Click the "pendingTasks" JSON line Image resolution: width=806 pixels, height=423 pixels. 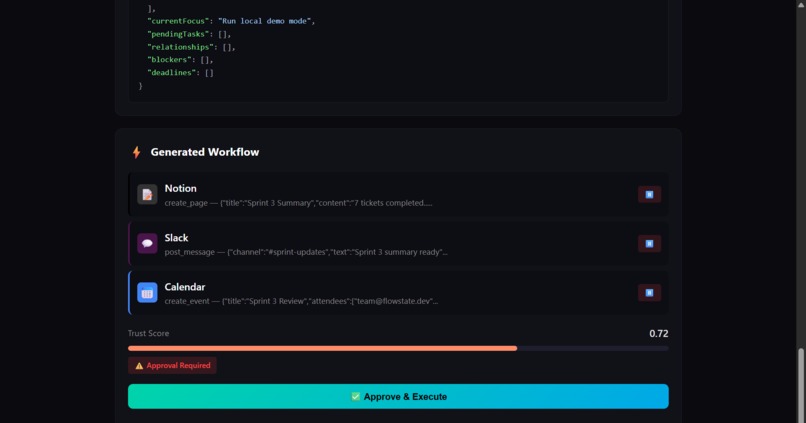(189, 34)
